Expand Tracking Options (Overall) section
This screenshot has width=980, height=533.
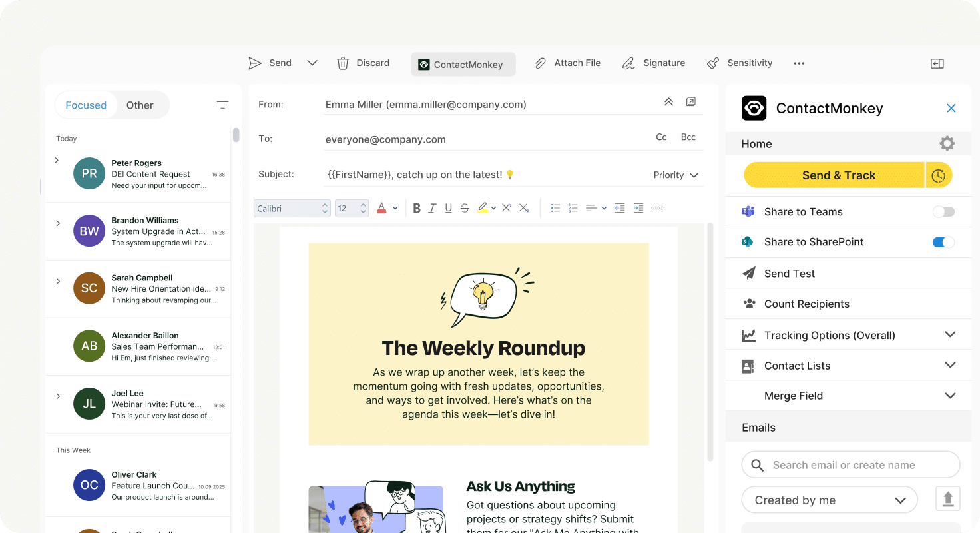coord(950,334)
